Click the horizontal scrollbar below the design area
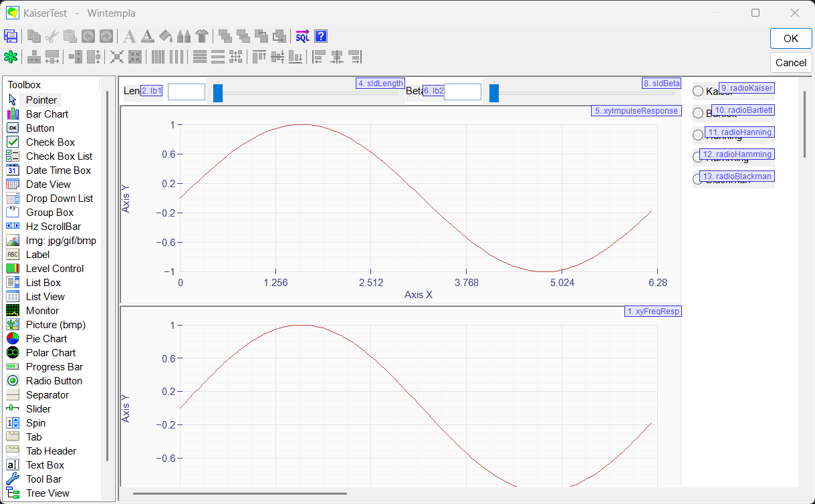 (x=240, y=494)
